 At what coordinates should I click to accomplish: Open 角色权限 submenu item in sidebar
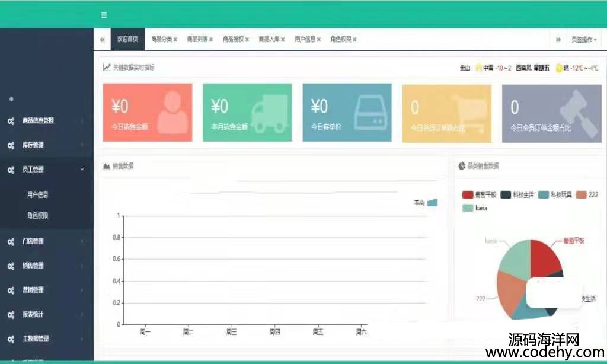(38, 216)
